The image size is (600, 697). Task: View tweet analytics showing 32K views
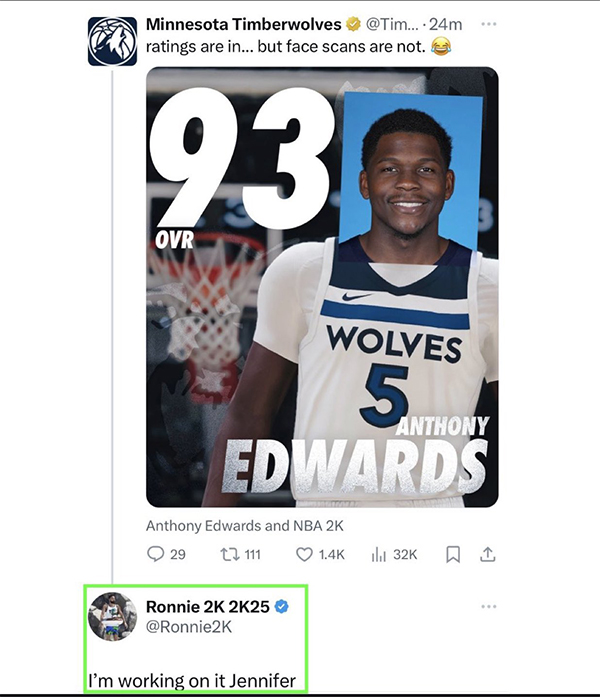point(378,554)
